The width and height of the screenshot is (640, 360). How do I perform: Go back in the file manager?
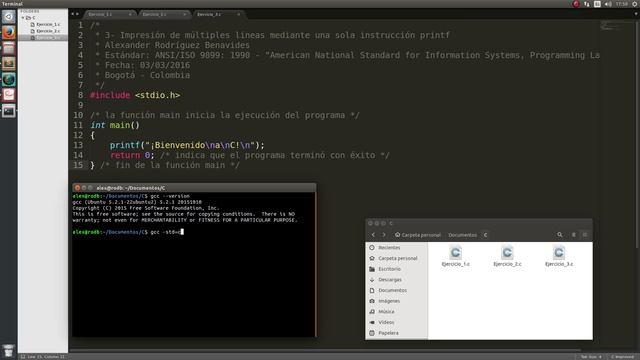tap(373, 235)
